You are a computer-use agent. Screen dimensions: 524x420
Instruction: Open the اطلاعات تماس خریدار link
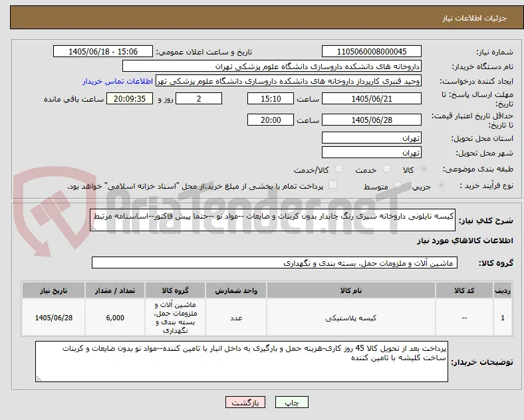pos(118,81)
